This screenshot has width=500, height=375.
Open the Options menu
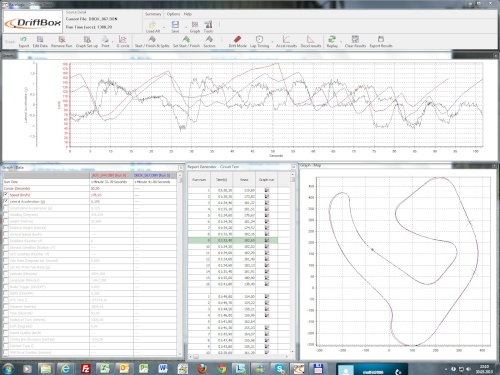[x=173, y=14]
